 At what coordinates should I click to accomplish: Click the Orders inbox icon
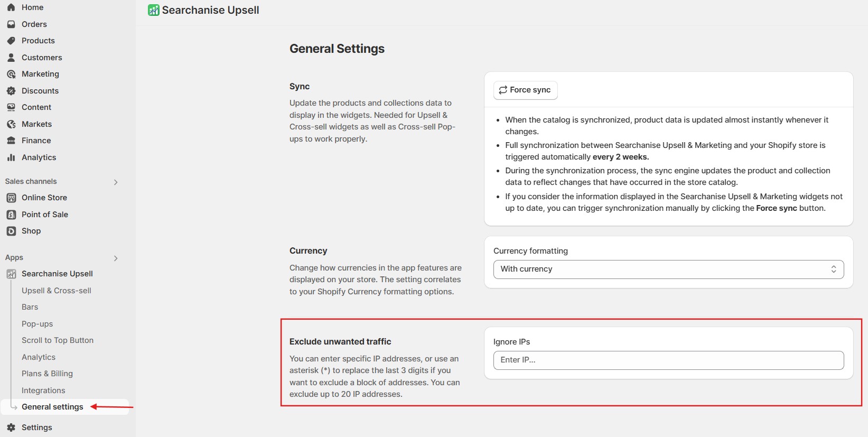11,24
